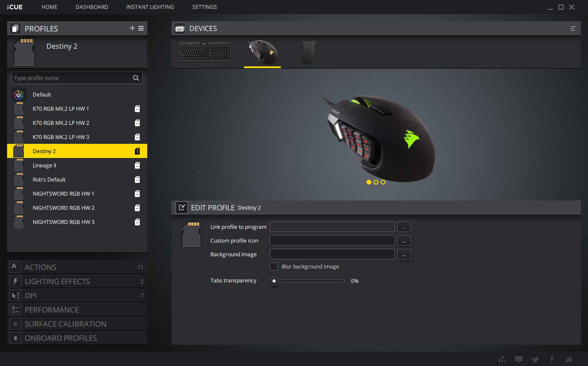Click SD card icon on NIGHTSWORD RGB HW 3
This screenshot has height=366, width=588.
137,222
